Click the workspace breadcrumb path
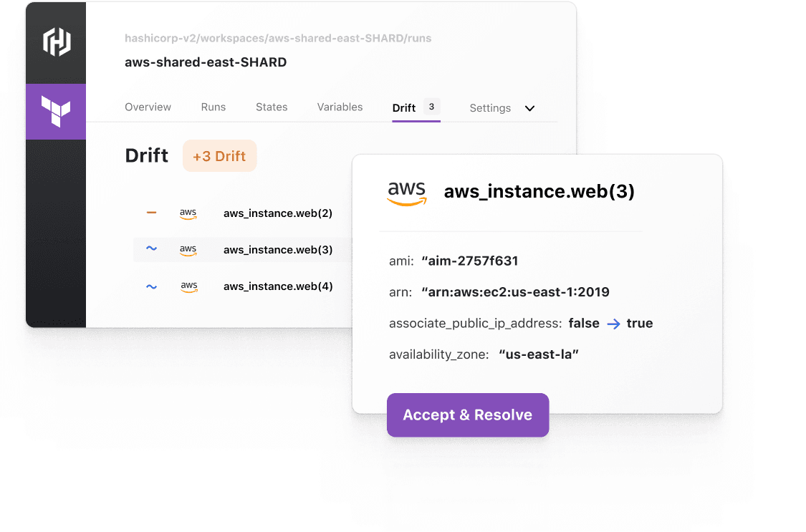Image resolution: width=806 pixels, height=532 pixels. pos(278,39)
